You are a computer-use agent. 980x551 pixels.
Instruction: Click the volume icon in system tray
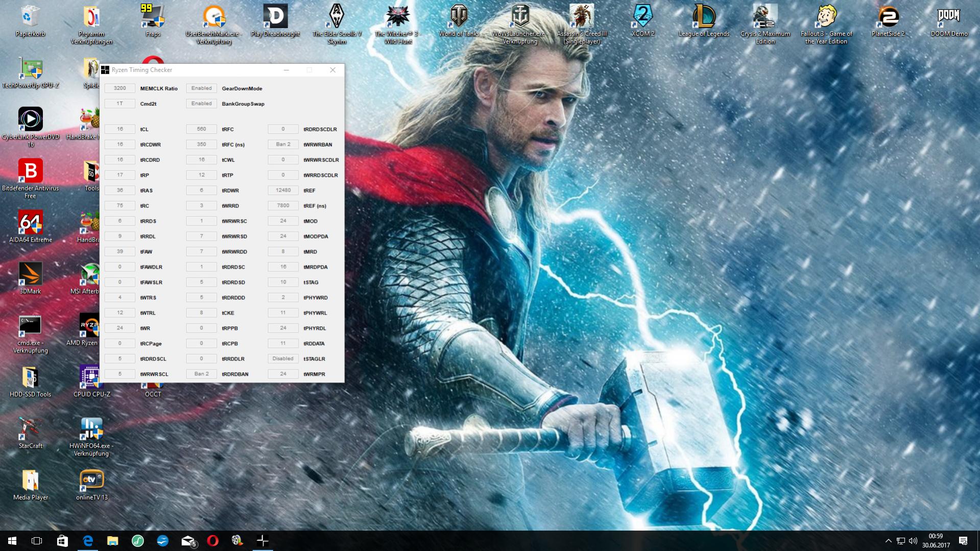[913, 541]
